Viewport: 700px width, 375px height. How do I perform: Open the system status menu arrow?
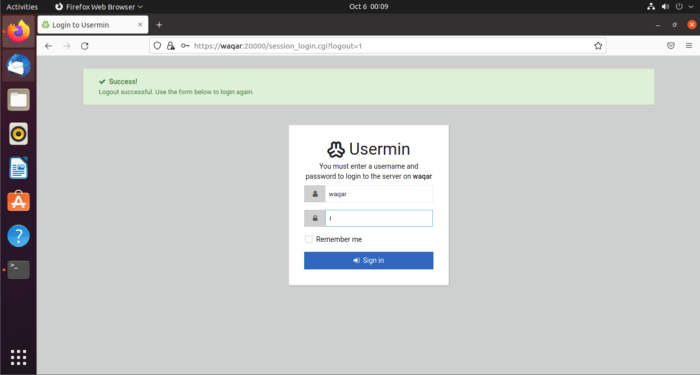[691, 7]
